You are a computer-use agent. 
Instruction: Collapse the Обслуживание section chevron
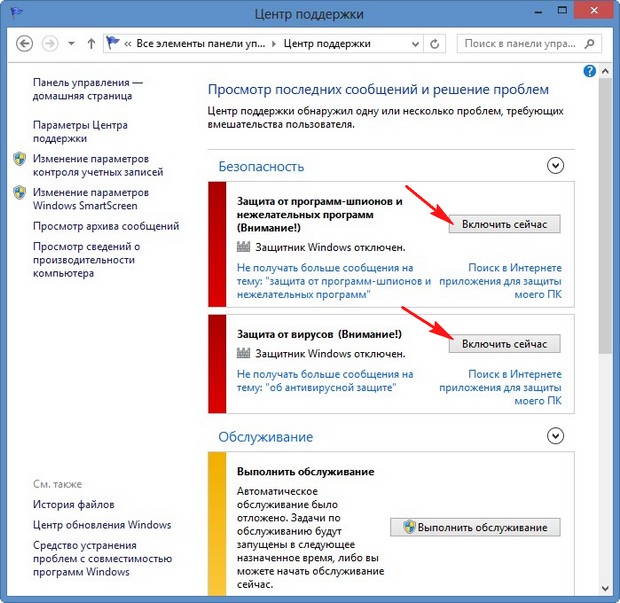[x=555, y=436]
